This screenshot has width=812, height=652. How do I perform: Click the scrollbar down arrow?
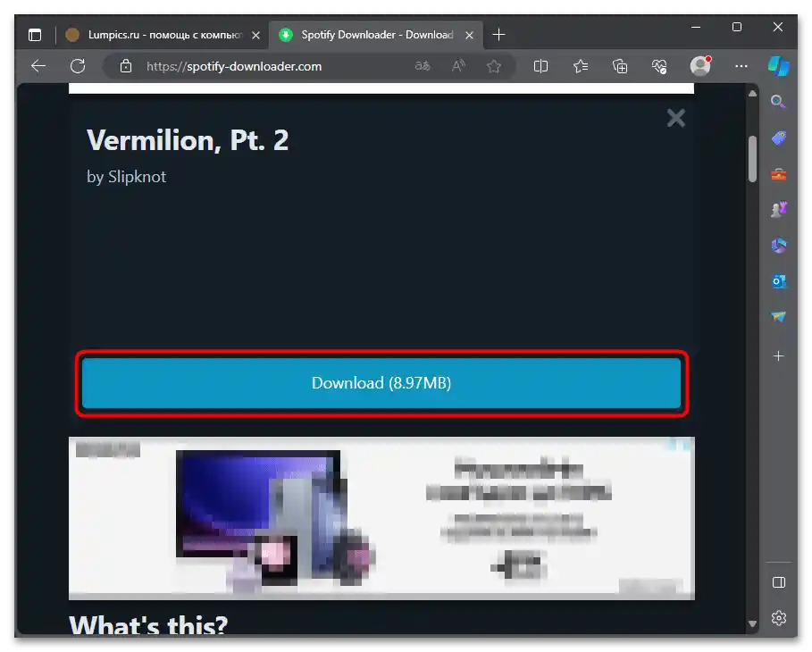coord(752,624)
